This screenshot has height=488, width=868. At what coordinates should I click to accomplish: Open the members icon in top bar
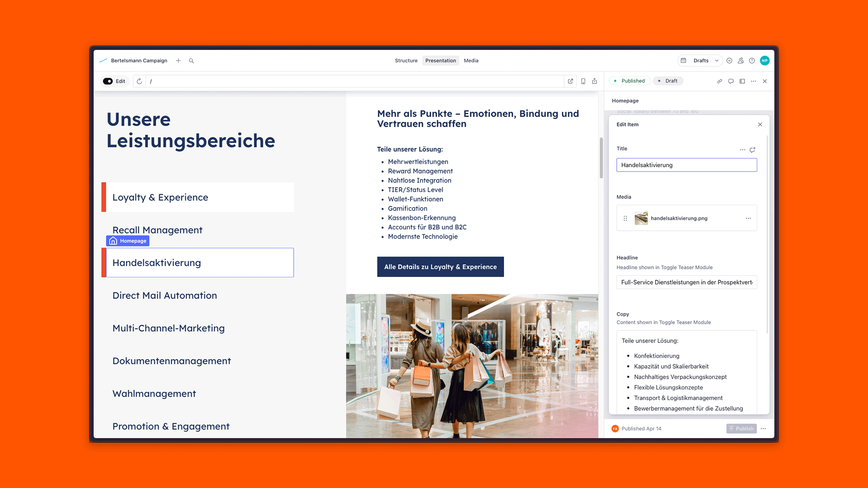[x=741, y=61]
